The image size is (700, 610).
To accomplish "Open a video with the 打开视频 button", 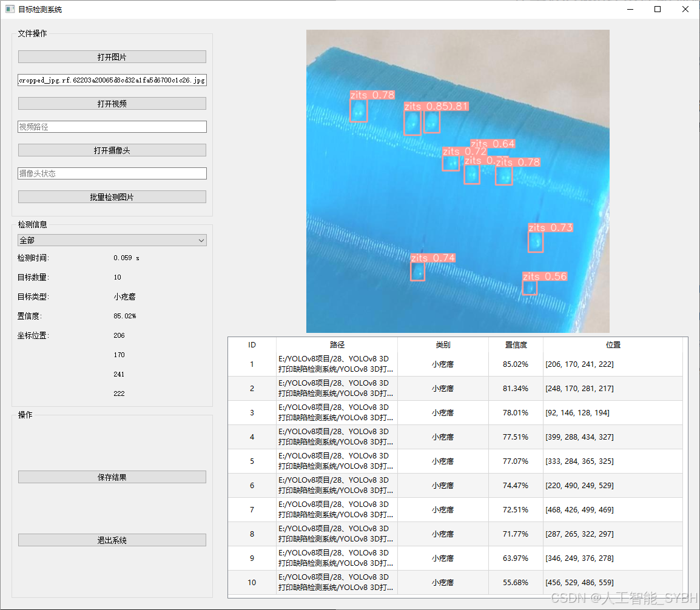I will tap(112, 103).
